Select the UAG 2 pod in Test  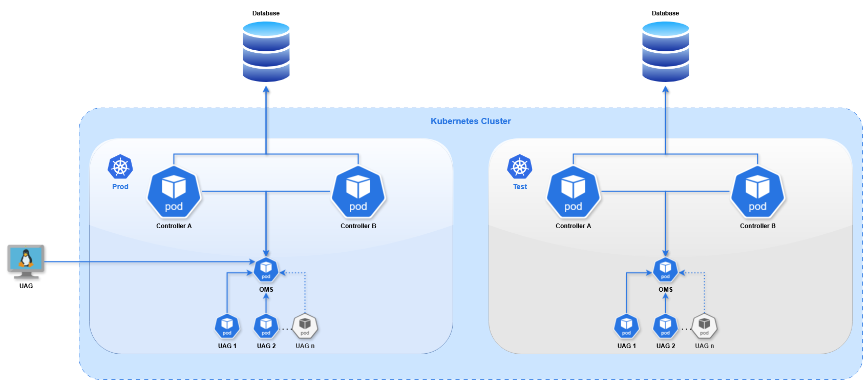tap(665, 326)
